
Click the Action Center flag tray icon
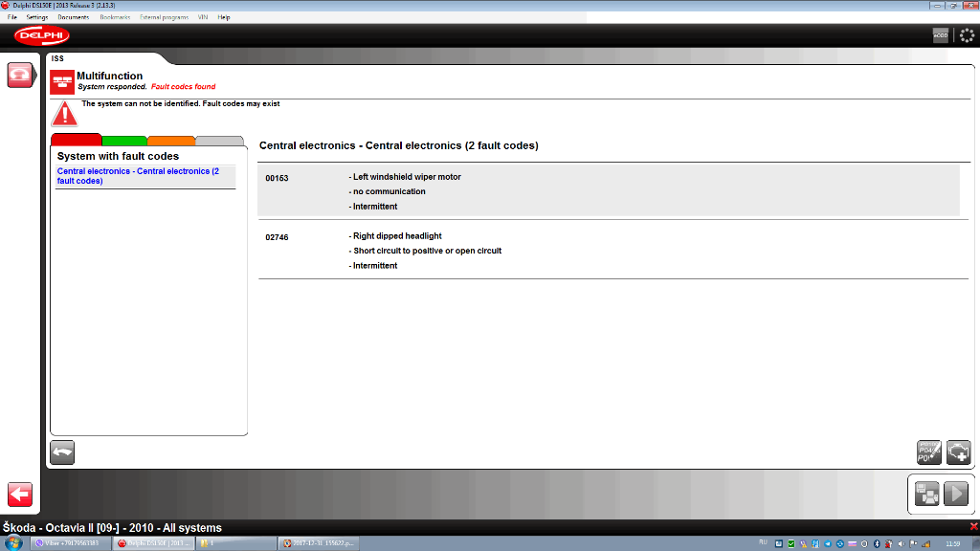914,544
